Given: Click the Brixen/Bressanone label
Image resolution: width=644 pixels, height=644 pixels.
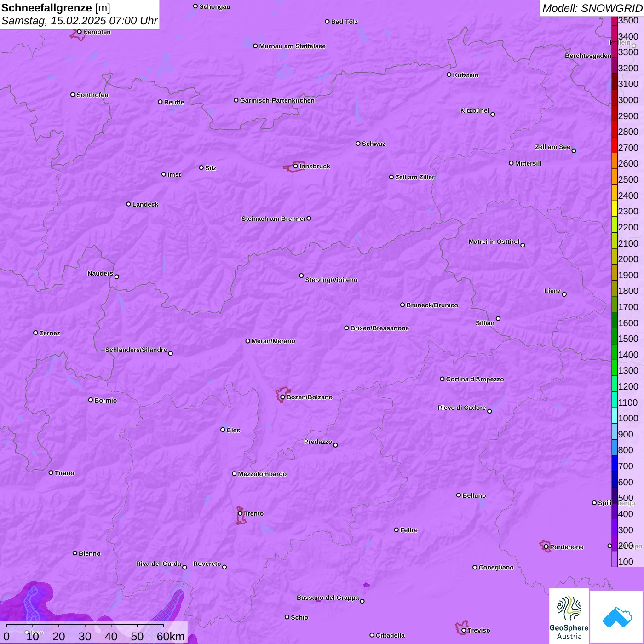Looking at the screenshot, I should coord(379,328).
